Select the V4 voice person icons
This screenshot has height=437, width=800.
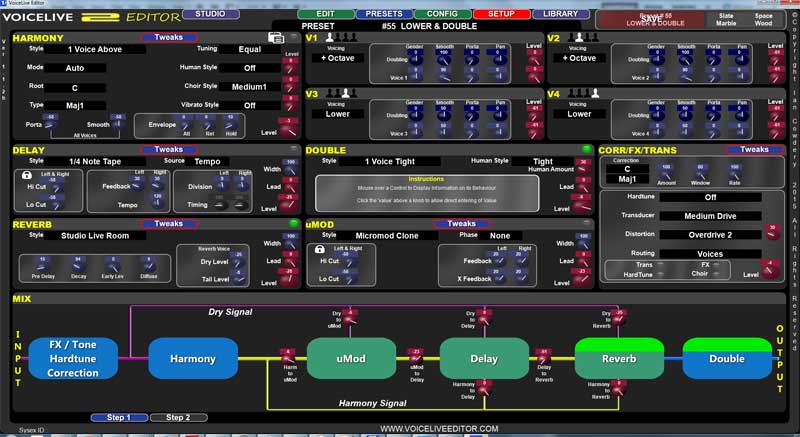[x=582, y=92]
